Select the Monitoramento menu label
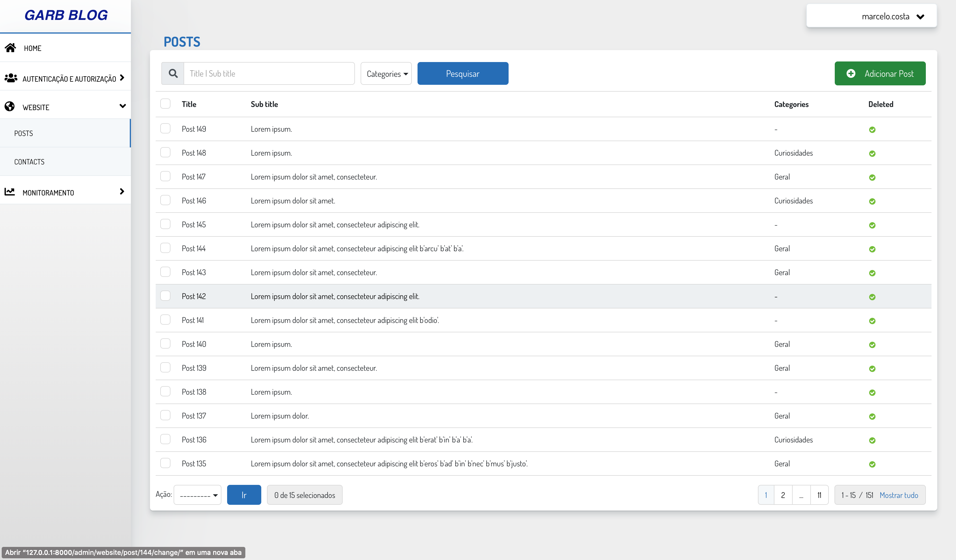Viewport: 956px width, 560px height. tap(48, 193)
